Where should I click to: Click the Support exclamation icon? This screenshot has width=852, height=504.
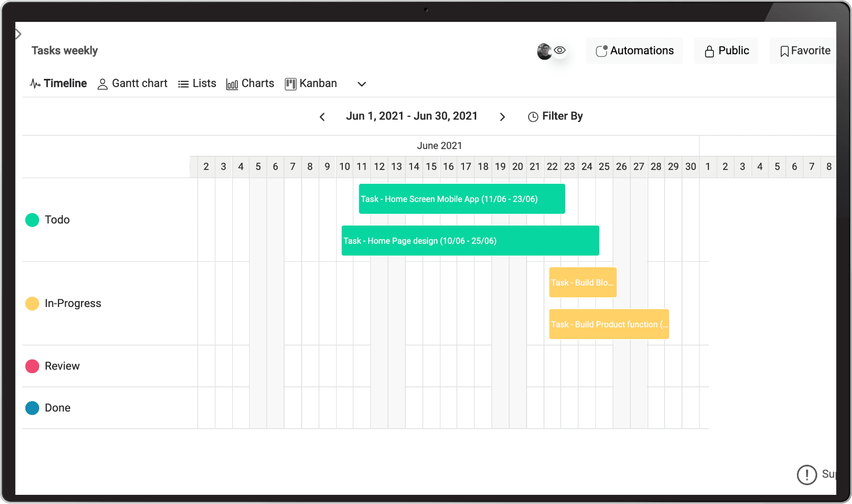click(807, 474)
